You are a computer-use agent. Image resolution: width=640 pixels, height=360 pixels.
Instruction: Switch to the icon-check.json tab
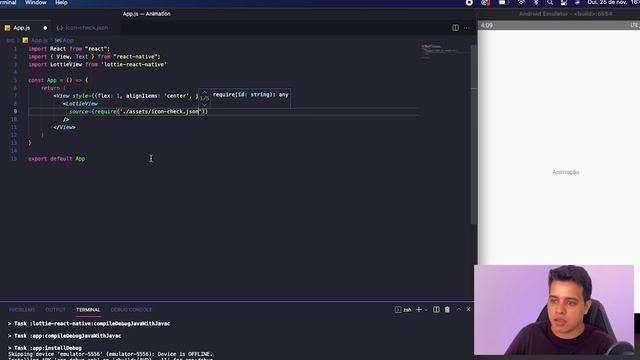click(87, 28)
